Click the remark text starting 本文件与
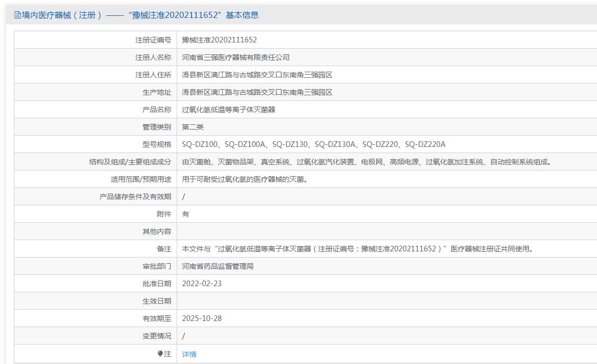This screenshot has width=597, height=364. [357, 249]
